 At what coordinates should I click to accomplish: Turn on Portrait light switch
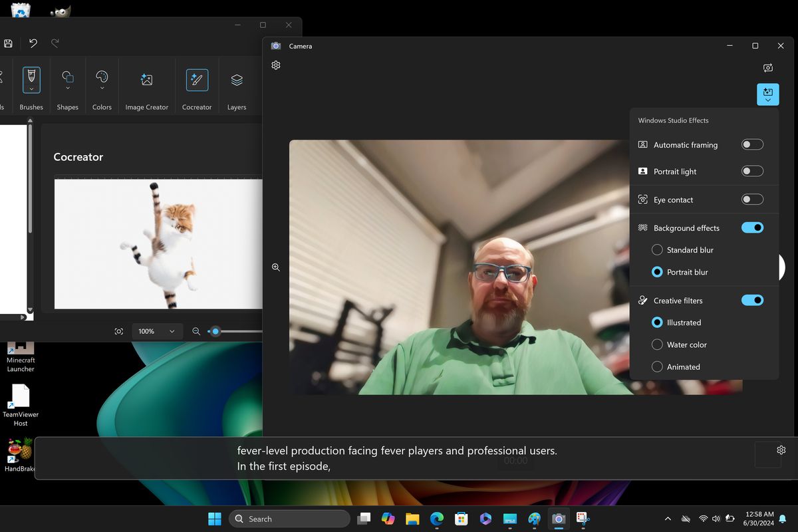pos(752,171)
